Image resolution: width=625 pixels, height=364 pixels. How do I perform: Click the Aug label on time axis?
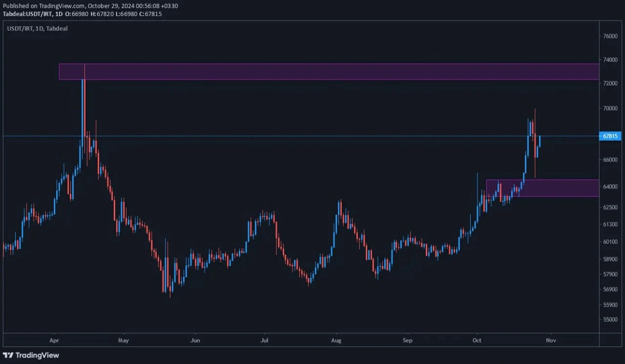[x=335, y=340]
